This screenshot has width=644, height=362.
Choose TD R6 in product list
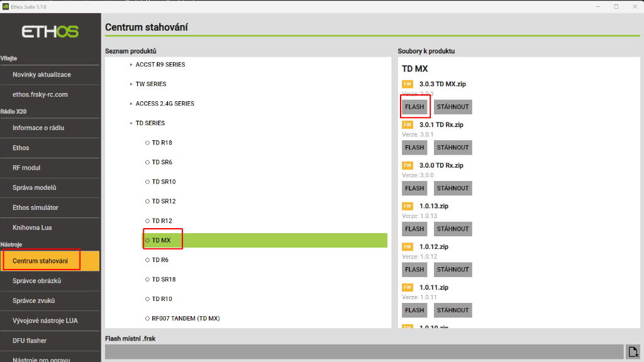tap(161, 260)
